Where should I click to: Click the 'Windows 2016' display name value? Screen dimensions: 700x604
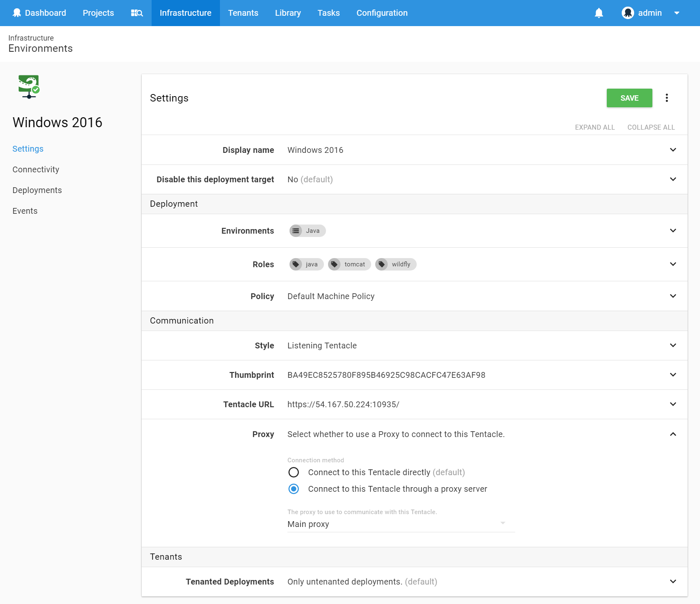[x=315, y=150]
